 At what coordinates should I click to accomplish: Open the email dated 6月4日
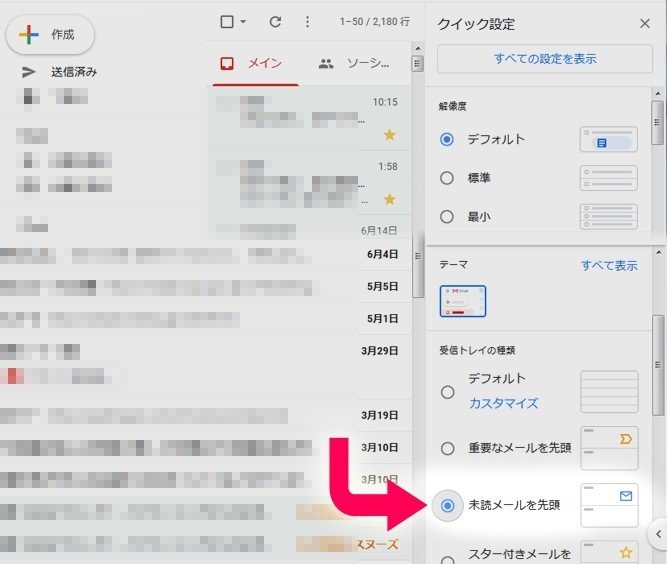[x=206, y=254]
